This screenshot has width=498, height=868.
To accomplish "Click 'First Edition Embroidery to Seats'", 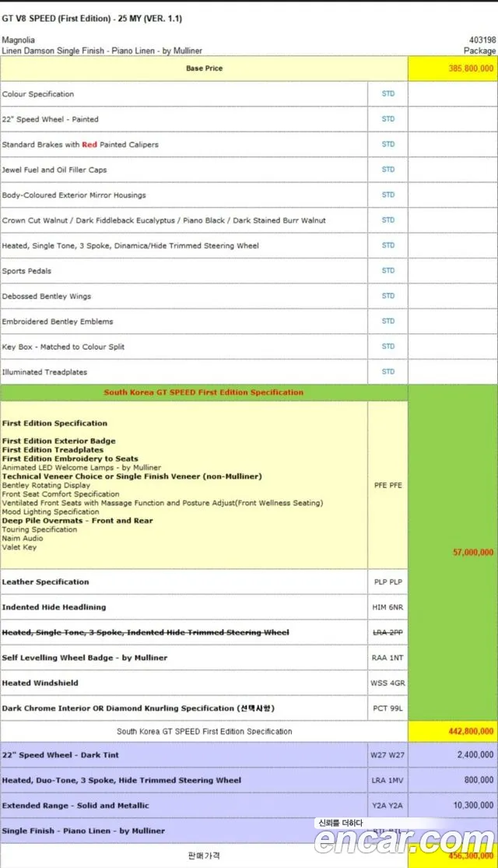I will pos(70,459).
